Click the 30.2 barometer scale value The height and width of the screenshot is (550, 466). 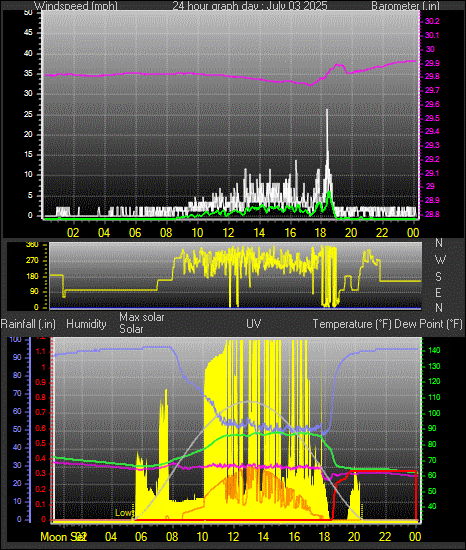[432, 21]
